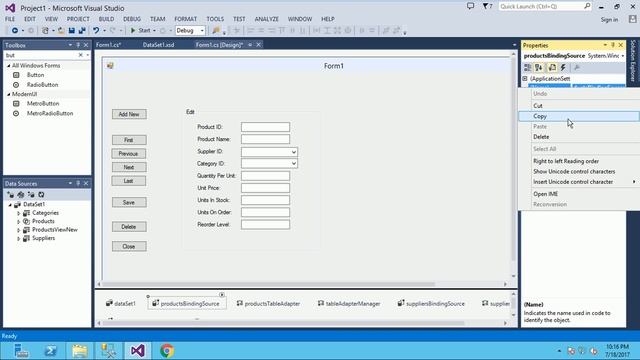Click the Delete button on Form1
The width and height of the screenshot is (640, 360).
click(129, 227)
